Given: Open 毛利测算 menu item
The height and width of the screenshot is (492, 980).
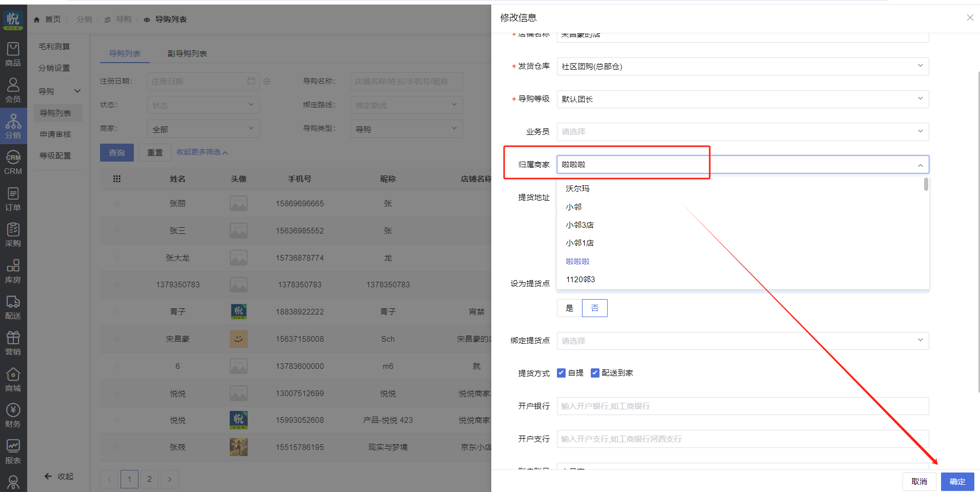Looking at the screenshot, I should [x=55, y=46].
